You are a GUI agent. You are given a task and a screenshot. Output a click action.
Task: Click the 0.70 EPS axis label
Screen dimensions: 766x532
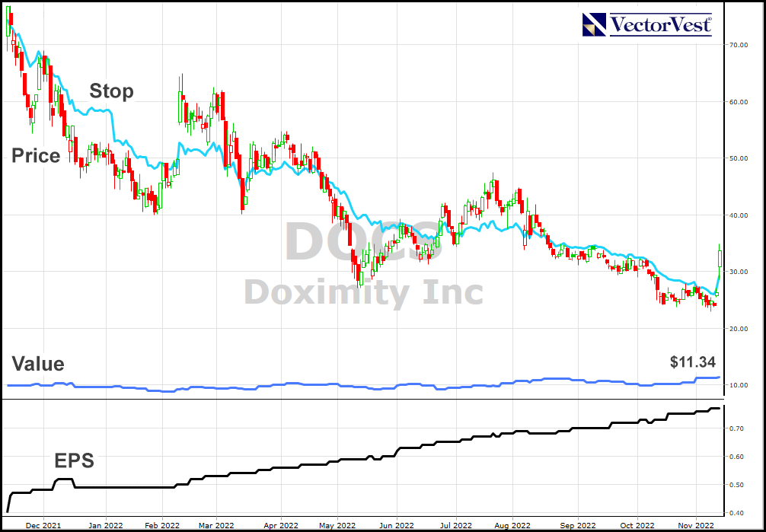click(x=737, y=429)
